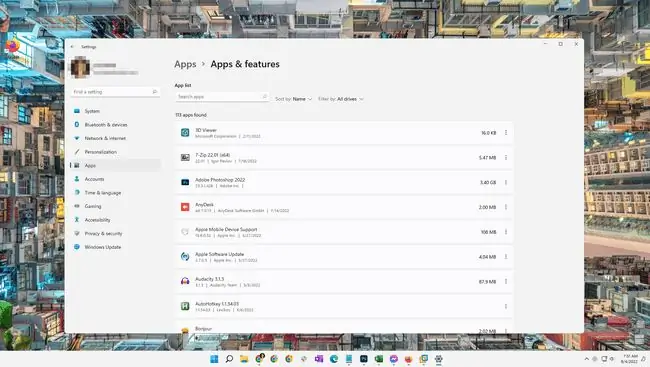Click the back arrow in Settings
650x367 pixels.
coord(73,47)
